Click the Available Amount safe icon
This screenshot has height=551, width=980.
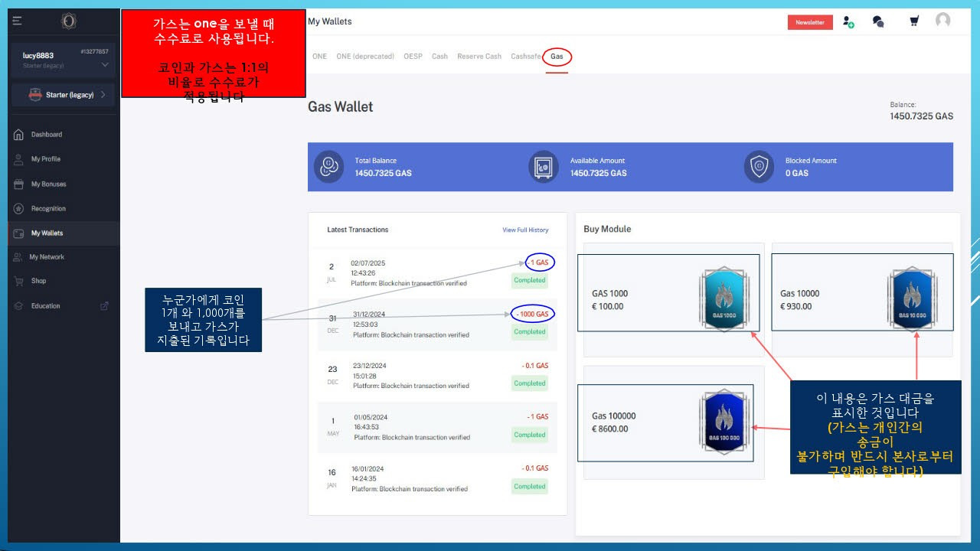click(544, 167)
